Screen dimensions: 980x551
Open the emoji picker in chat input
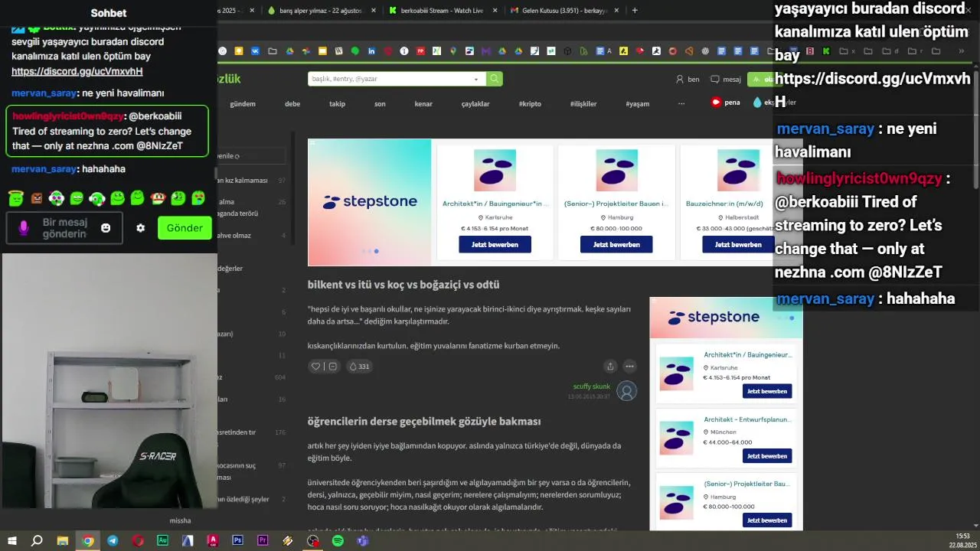(106, 228)
